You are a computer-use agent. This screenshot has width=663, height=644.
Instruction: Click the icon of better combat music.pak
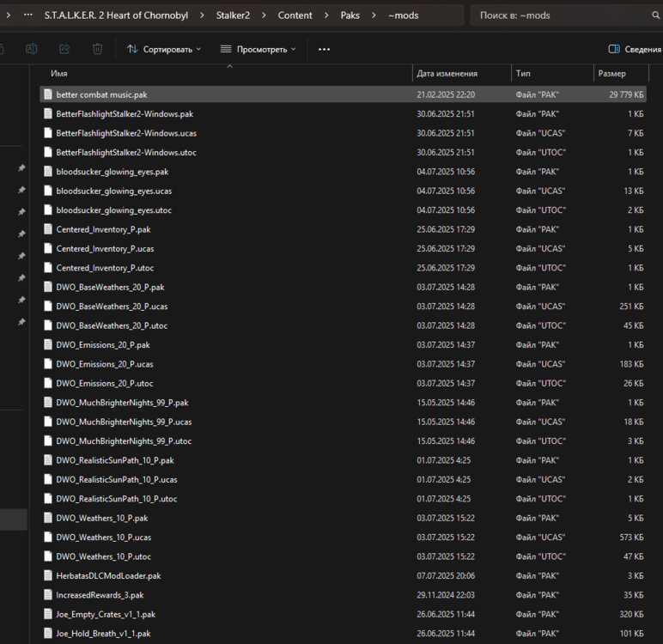[x=48, y=94]
